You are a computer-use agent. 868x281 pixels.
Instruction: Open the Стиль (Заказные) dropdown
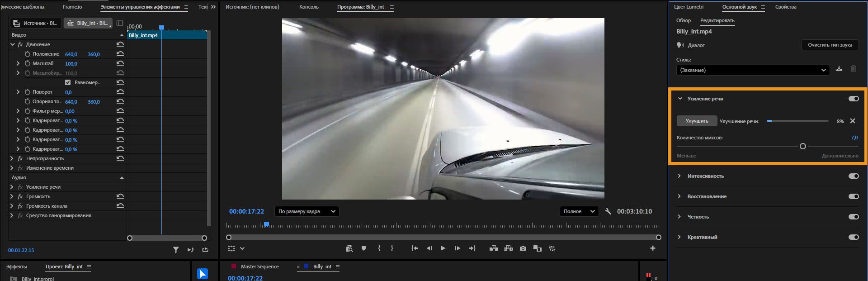pos(753,70)
